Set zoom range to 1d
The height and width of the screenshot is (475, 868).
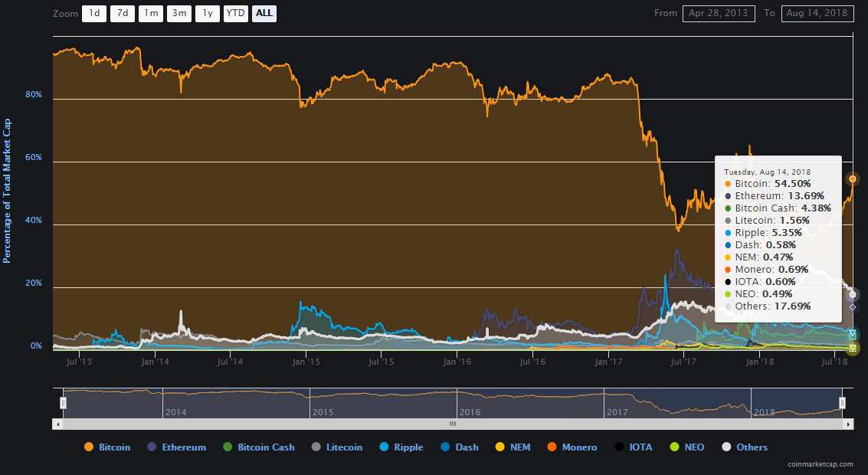coord(94,13)
